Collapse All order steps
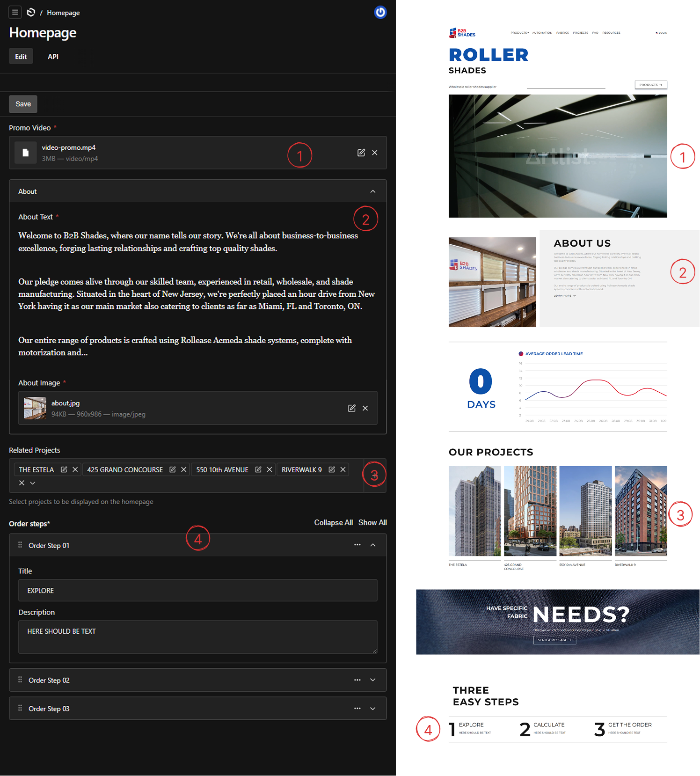The width and height of the screenshot is (700, 776). tap(333, 522)
